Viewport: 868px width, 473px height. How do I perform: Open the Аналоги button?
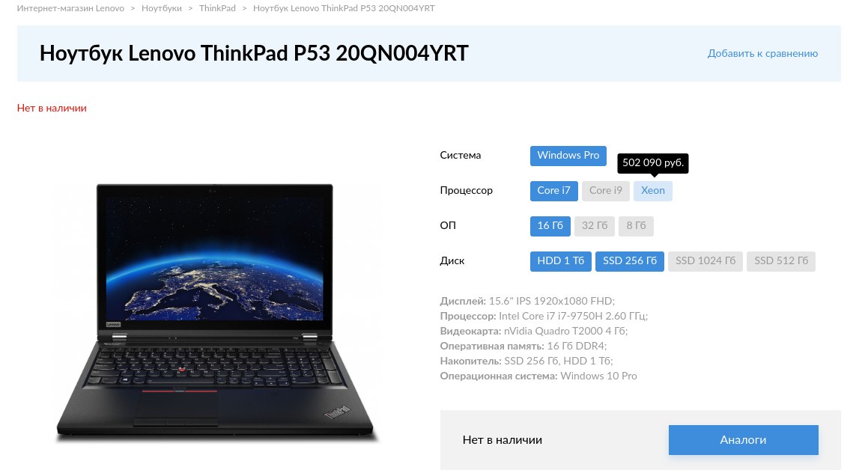pyautogui.click(x=743, y=440)
